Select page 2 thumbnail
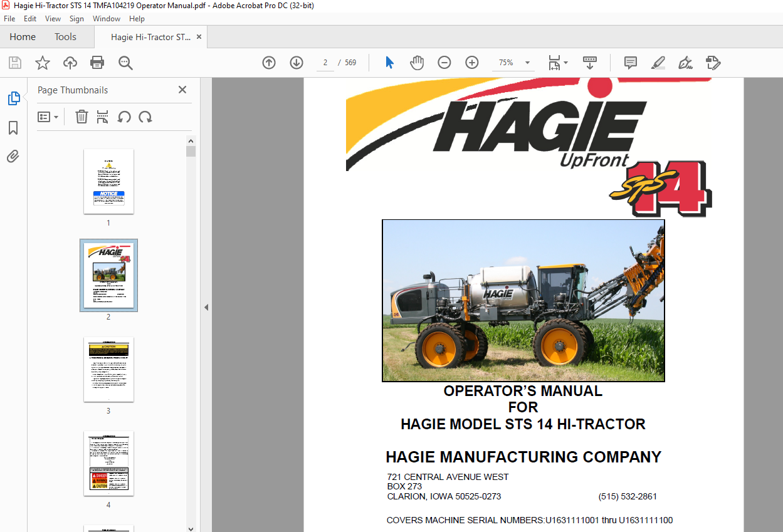Screen dimensions: 783x532 [x=108, y=275]
